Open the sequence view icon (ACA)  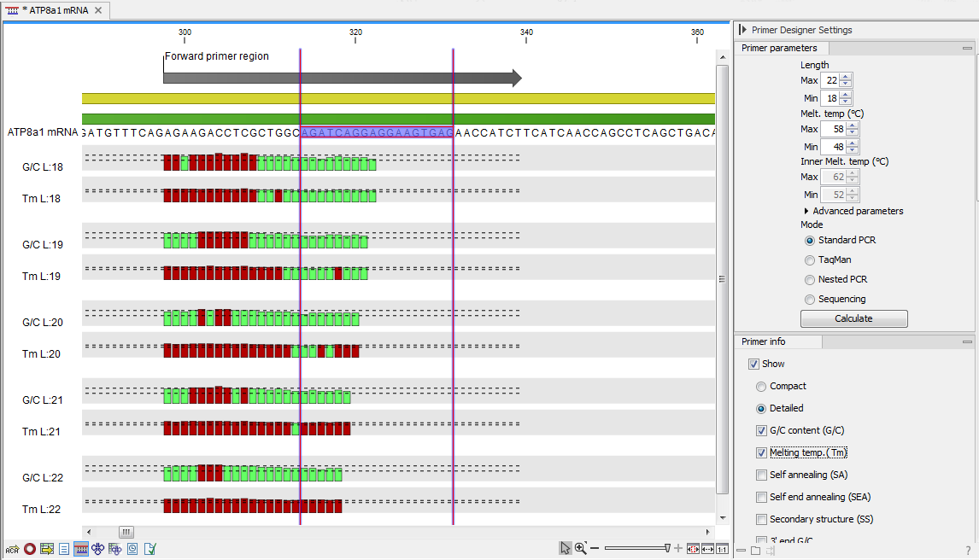[x=12, y=549]
